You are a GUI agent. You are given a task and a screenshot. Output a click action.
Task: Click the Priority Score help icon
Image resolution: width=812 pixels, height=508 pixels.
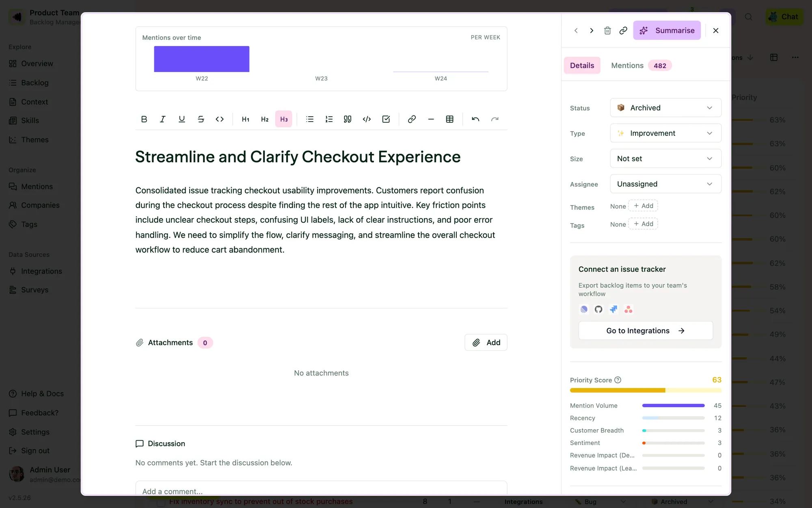[x=618, y=380]
